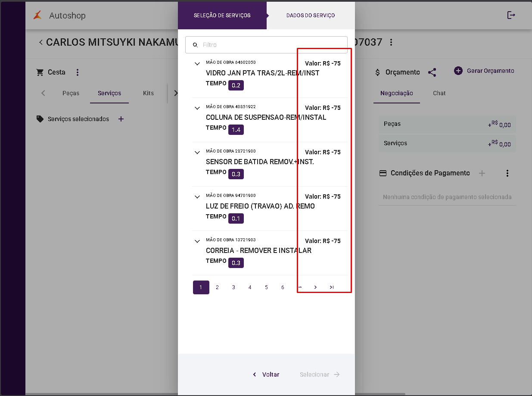
Task: Expand the VIDRO JAN PTA TRAS service
Action: coord(197,64)
